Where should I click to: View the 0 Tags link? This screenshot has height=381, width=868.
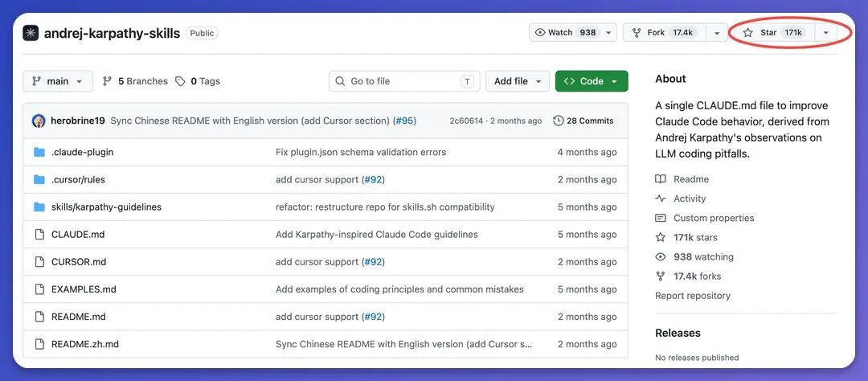coord(198,81)
